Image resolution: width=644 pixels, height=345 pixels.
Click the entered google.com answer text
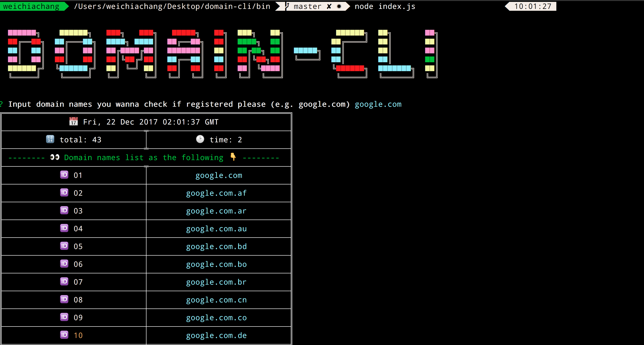(x=378, y=104)
